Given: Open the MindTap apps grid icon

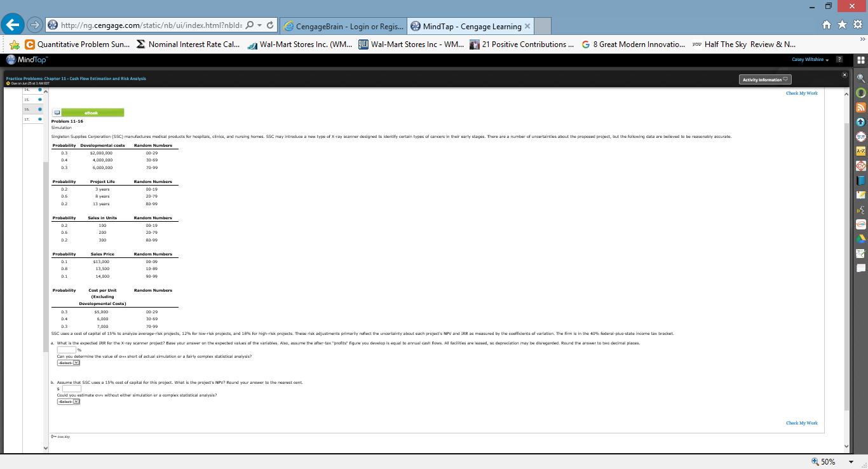Looking at the screenshot, I should point(861,60).
